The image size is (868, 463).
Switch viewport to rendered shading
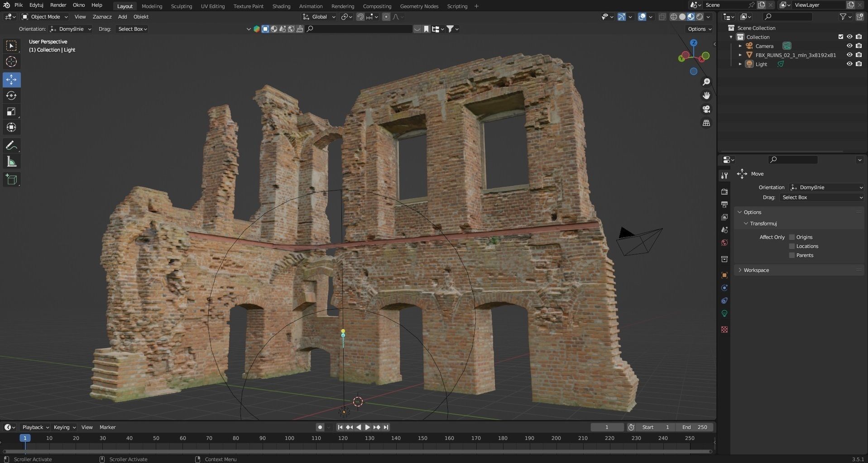coord(700,17)
